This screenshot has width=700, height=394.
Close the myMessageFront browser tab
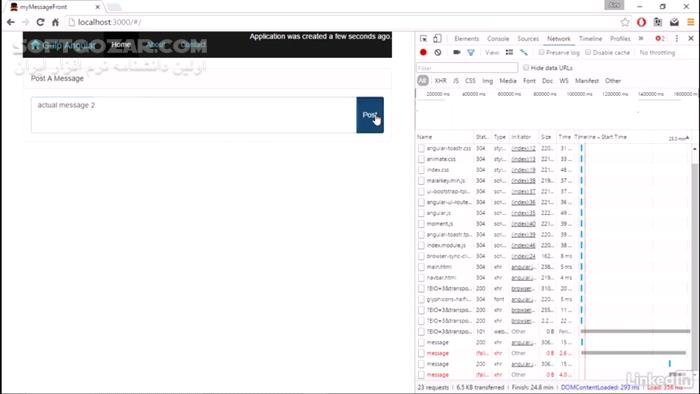pos(97,7)
